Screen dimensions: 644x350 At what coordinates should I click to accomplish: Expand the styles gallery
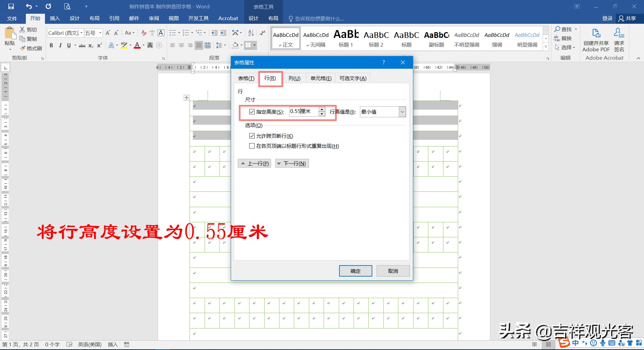(546, 47)
